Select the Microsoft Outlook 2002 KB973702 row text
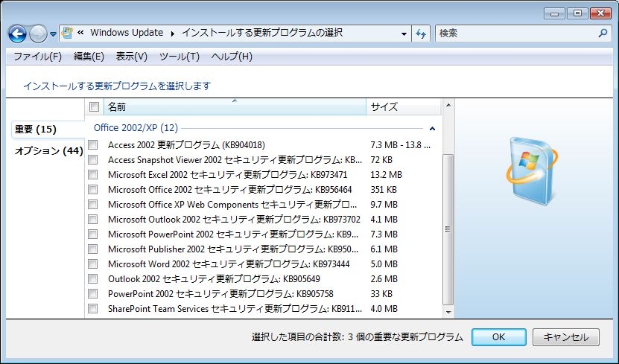619x364 pixels. [x=234, y=220]
